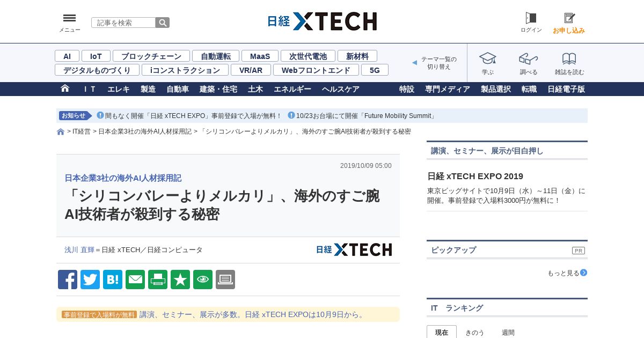
Task: Click the gray comment board icon
Action: click(x=225, y=280)
